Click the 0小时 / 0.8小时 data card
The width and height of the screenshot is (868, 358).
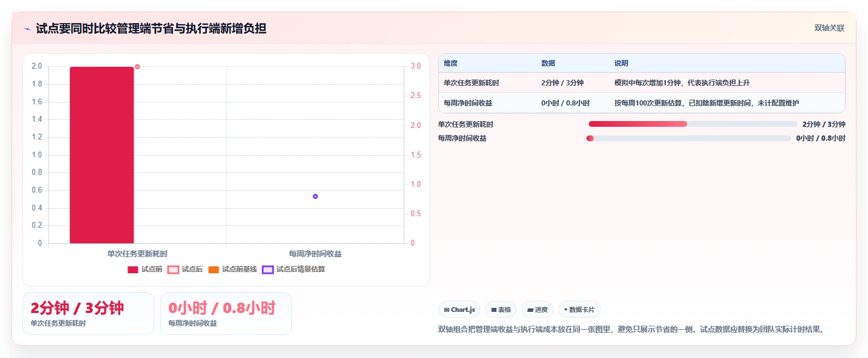[226, 314]
